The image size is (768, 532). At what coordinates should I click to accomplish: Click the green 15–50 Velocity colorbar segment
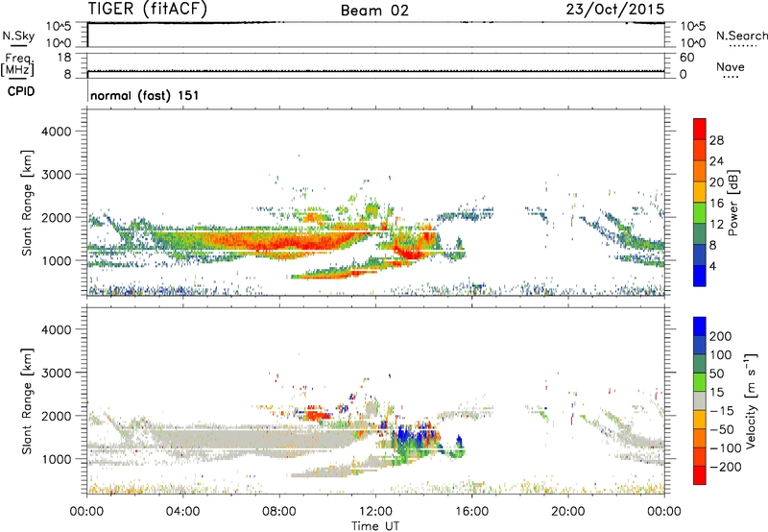click(700, 382)
